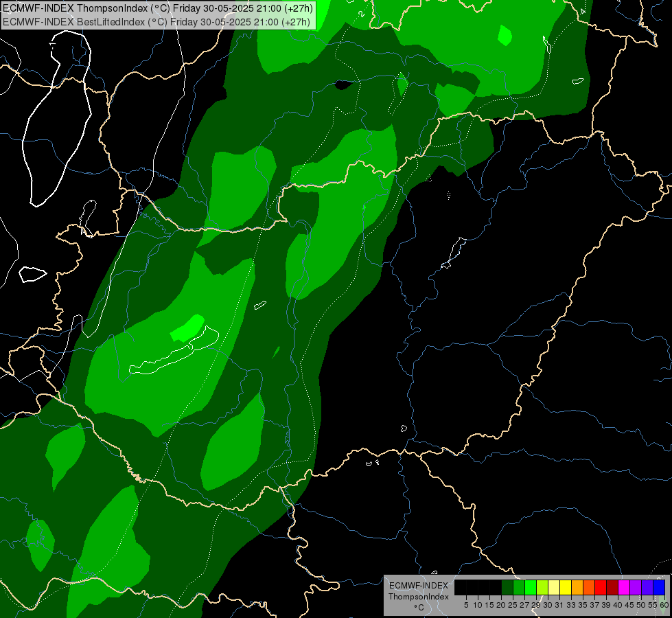Image resolution: width=672 pixels, height=618 pixels.
Task: Pick the blue 55–60 legend swatch
Action: click(659, 587)
